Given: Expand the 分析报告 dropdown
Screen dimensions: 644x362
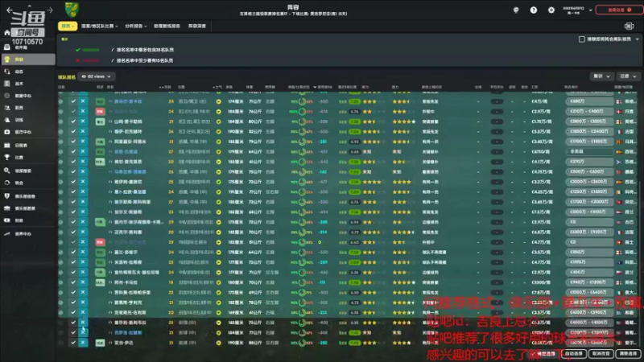Looking at the screenshot, I should pos(135,26).
